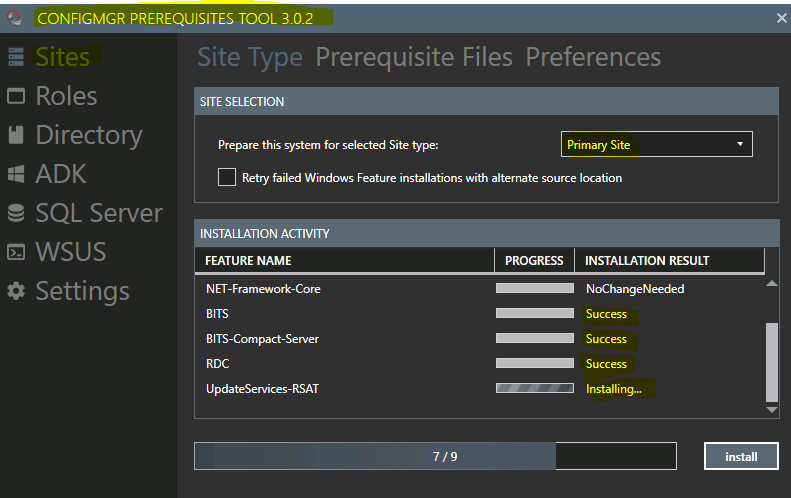Click the ADK Windows logo icon
This screenshot has height=498, width=791.
[16, 174]
